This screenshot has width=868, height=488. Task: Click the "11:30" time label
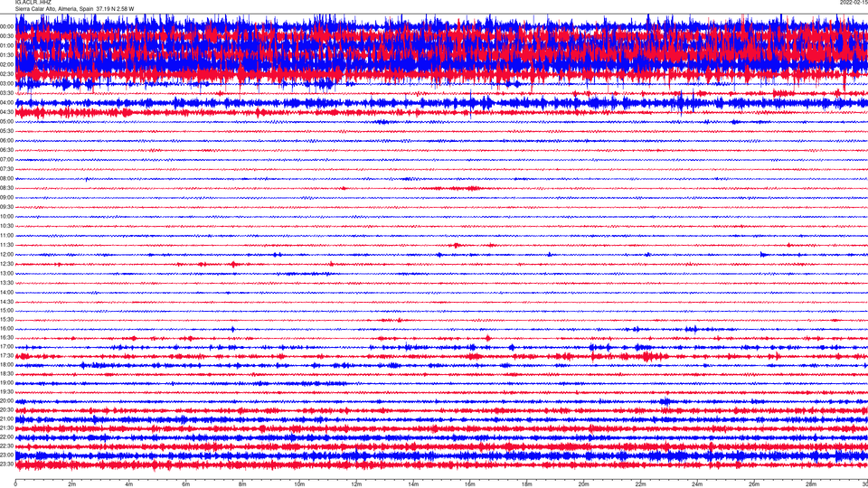(6, 245)
